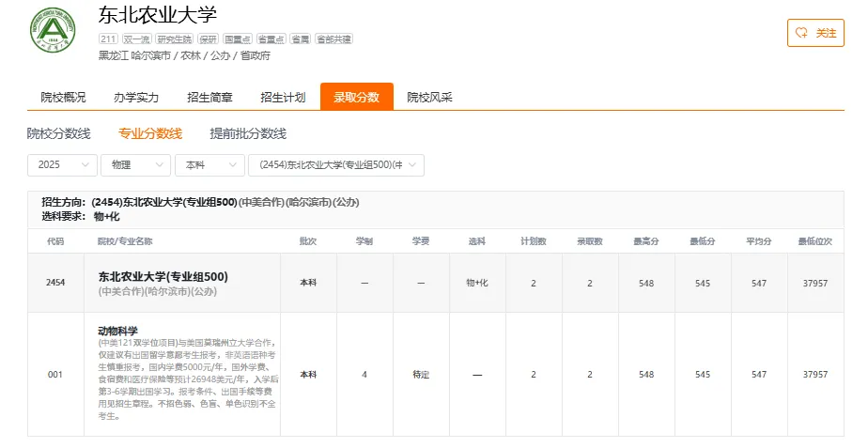Screen dimensions: 868x448
Task: Click the 批次 column header
Action: pos(308,240)
